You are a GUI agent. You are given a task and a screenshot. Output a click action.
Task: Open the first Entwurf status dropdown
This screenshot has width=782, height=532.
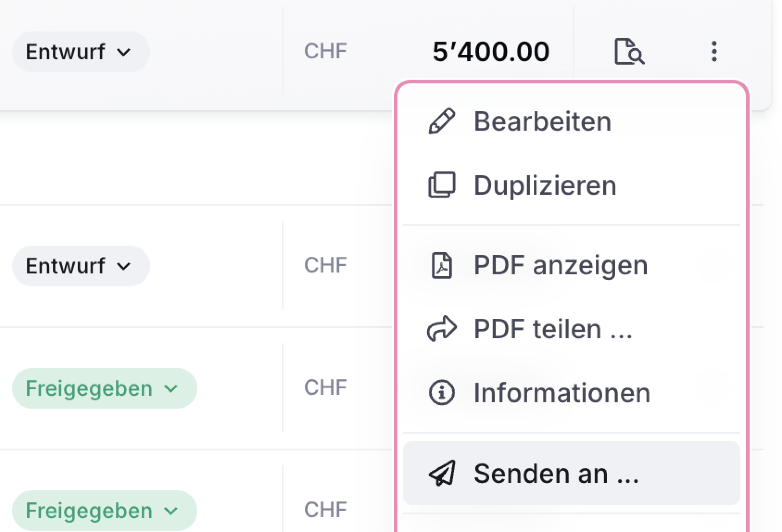(x=81, y=52)
